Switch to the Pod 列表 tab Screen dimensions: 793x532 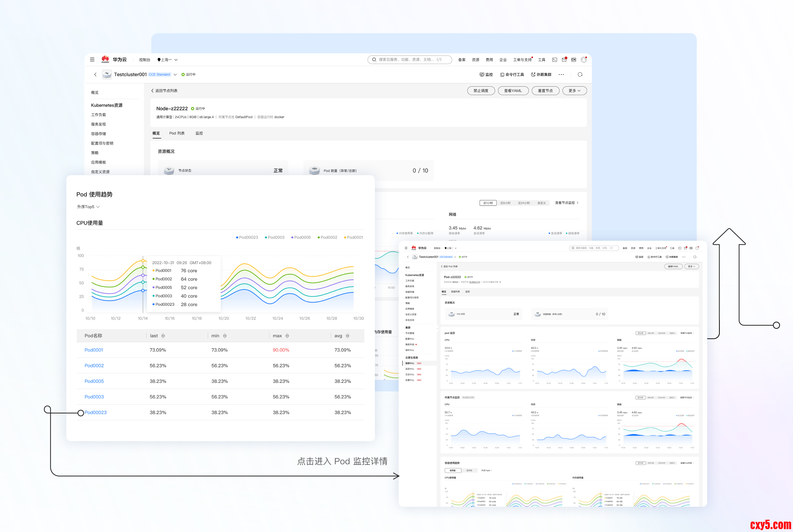177,133
